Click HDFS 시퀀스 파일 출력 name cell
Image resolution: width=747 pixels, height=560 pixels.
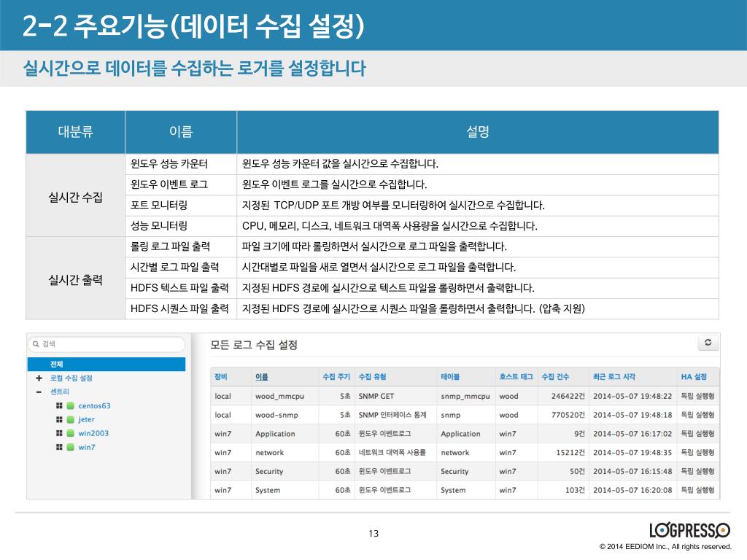(179, 308)
